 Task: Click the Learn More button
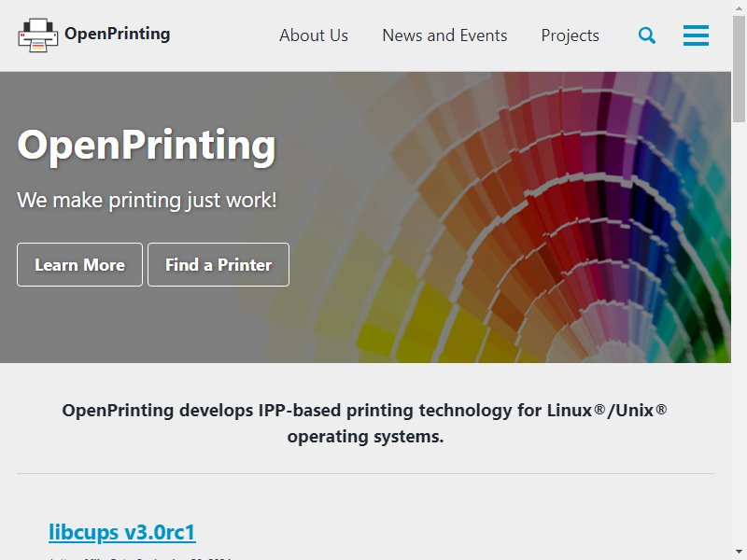pyautogui.click(x=79, y=265)
